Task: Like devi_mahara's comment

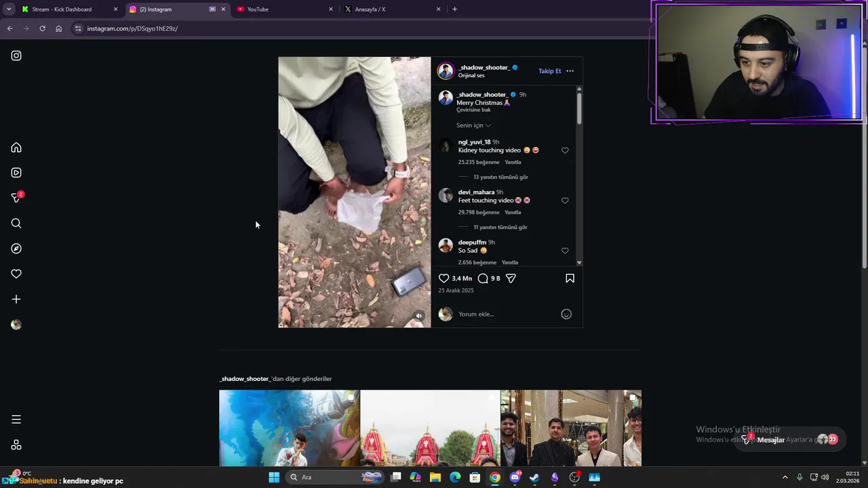Action: [565, 201]
